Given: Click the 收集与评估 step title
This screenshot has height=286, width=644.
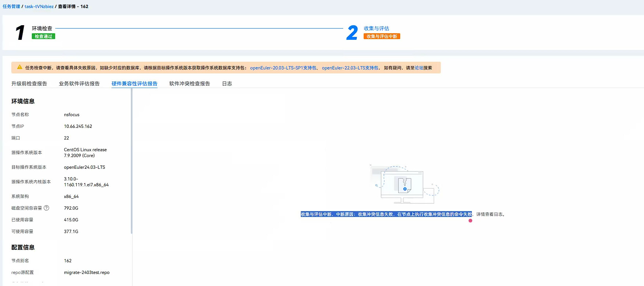Looking at the screenshot, I should (376, 28).
